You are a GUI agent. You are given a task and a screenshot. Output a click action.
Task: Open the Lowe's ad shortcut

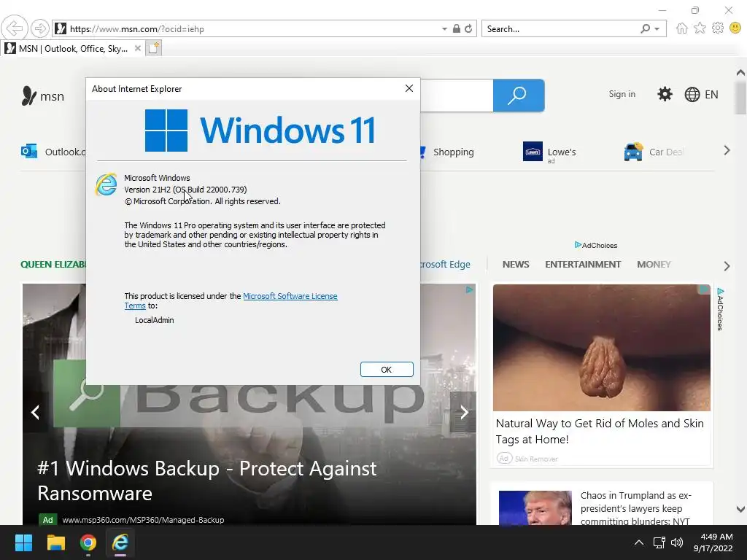point(549,152)
